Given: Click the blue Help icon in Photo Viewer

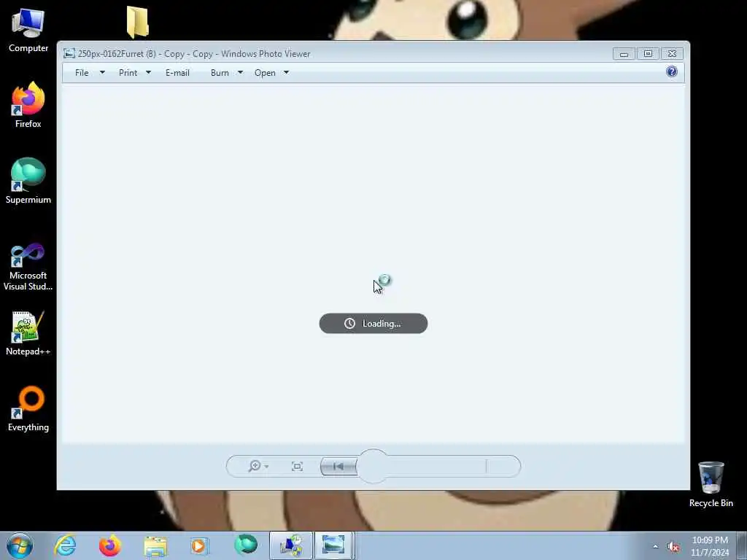Looking at the screenshot, I should (672, 71).
